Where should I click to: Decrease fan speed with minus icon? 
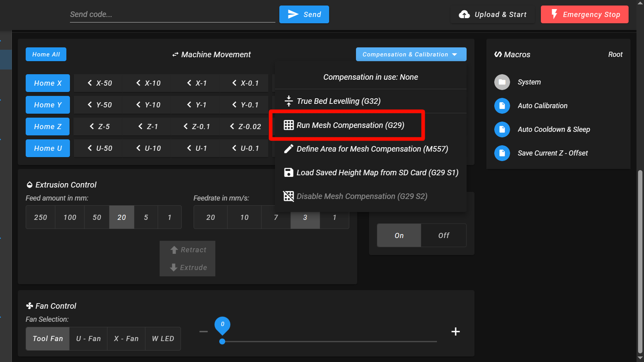click(x=203, y=332)
